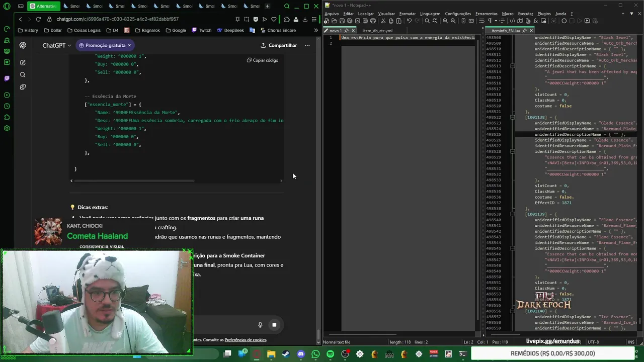Open the DeepSeek bookmark
The width and height of the screenshot is (644, 362).
coord(230,30)
